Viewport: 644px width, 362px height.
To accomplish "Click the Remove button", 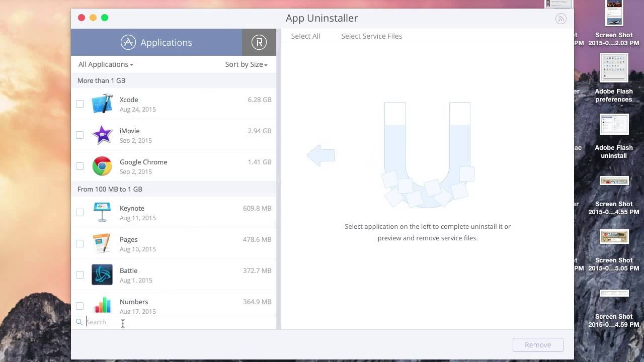I will coord(538,345).
